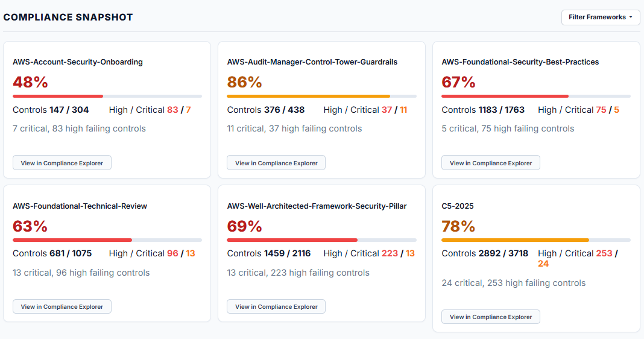Click the 78% progress bar of C5-2025
644x339 pixels.
click(536, 240)
